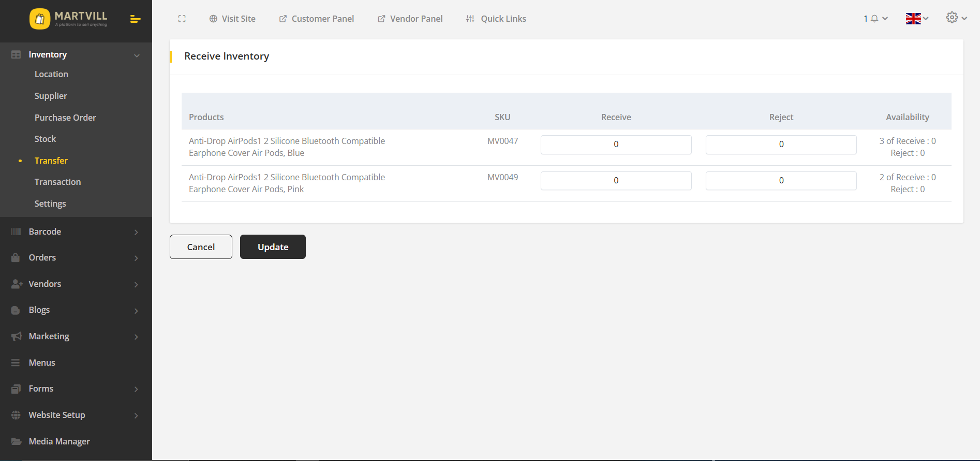Click the Martvill logo icon
980x461 pixels.
click(40, 19)
